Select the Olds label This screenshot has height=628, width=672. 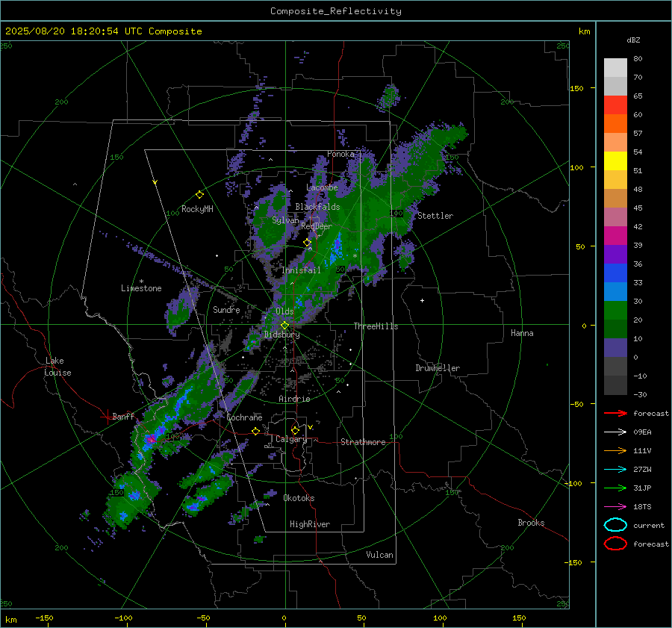(284, 311)
